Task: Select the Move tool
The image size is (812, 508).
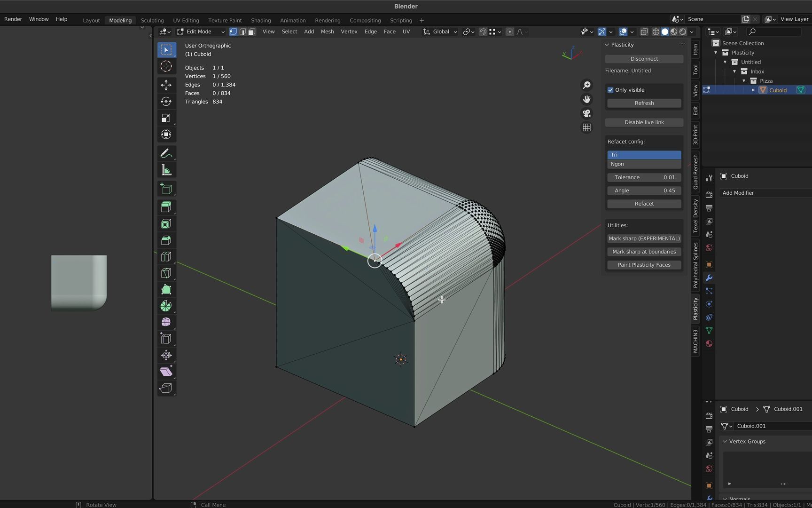Action: [x=166, y=85]
